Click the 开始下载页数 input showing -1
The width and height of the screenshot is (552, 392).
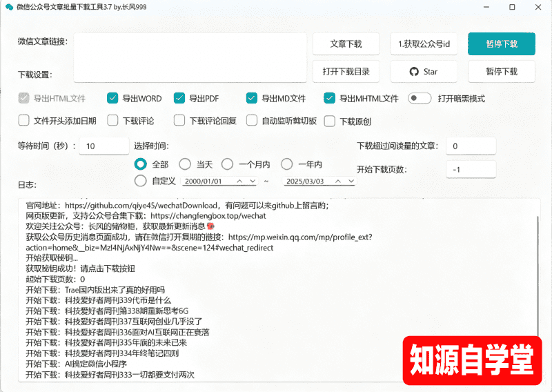pyautogui.click(x=471, y=169)
